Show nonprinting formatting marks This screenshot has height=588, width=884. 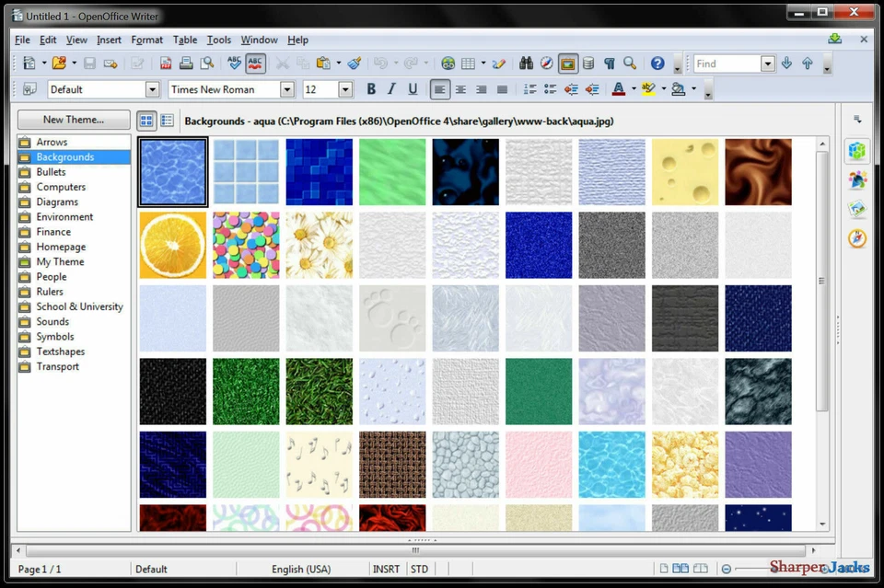tap(609, 63)
